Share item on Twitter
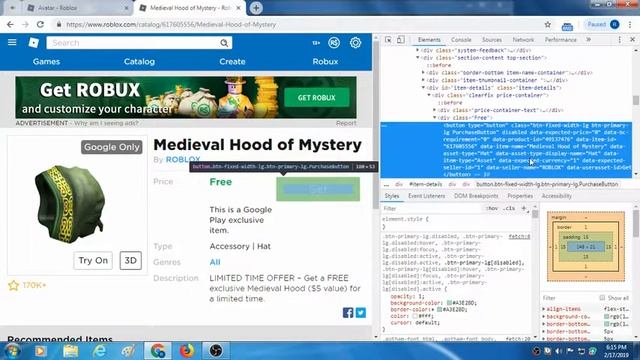This screenshot has height=360, width=640. pos(361,313)
